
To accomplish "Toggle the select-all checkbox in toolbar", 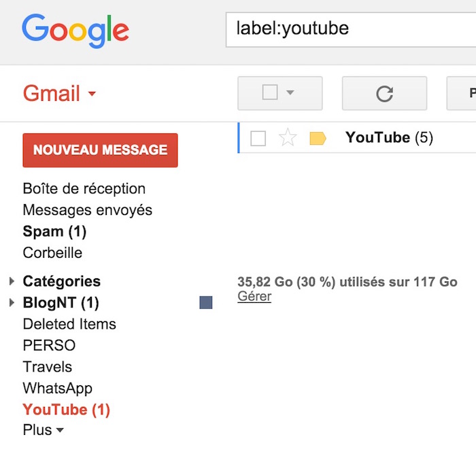I will coord(270,93).
